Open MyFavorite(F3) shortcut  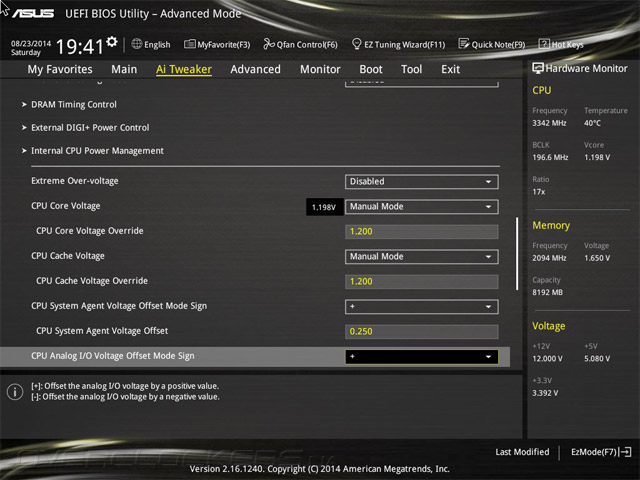click(x=217, y=44)
